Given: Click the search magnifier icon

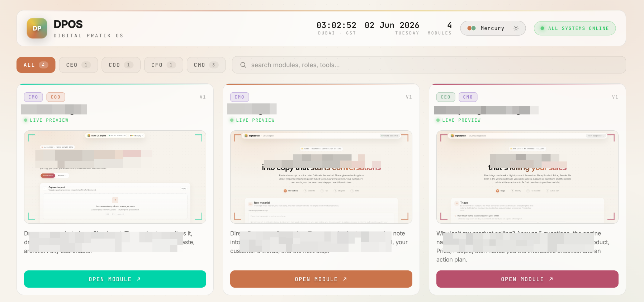Looking at the screenshot, I should click(243, 65).
